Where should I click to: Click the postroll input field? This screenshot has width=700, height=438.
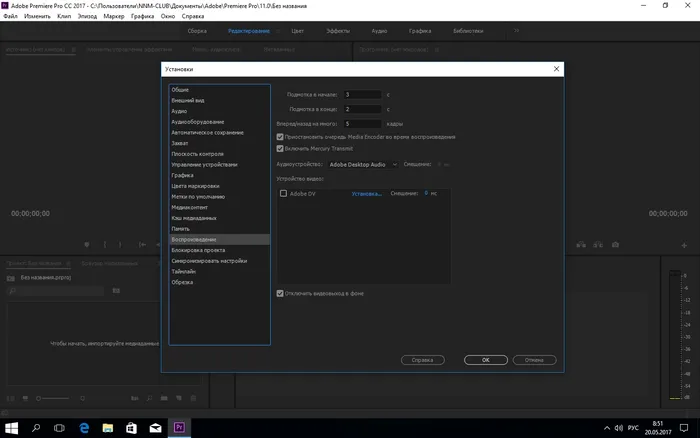point(362,109)
